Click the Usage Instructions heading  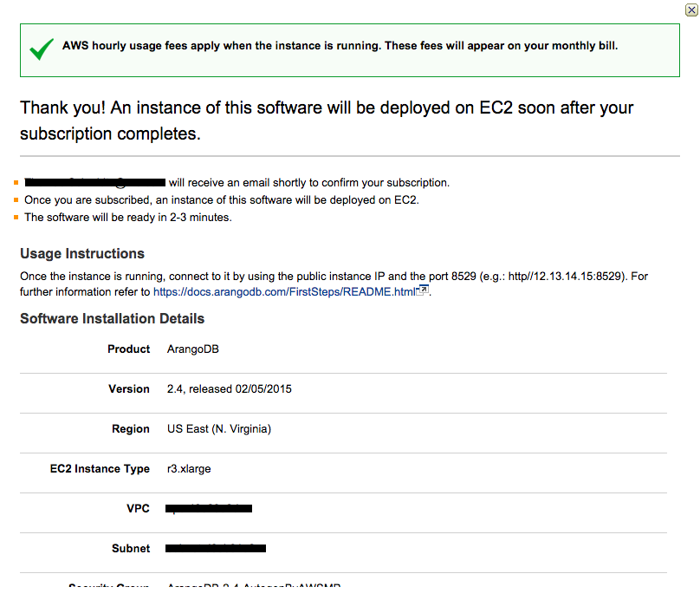point(82,254)
